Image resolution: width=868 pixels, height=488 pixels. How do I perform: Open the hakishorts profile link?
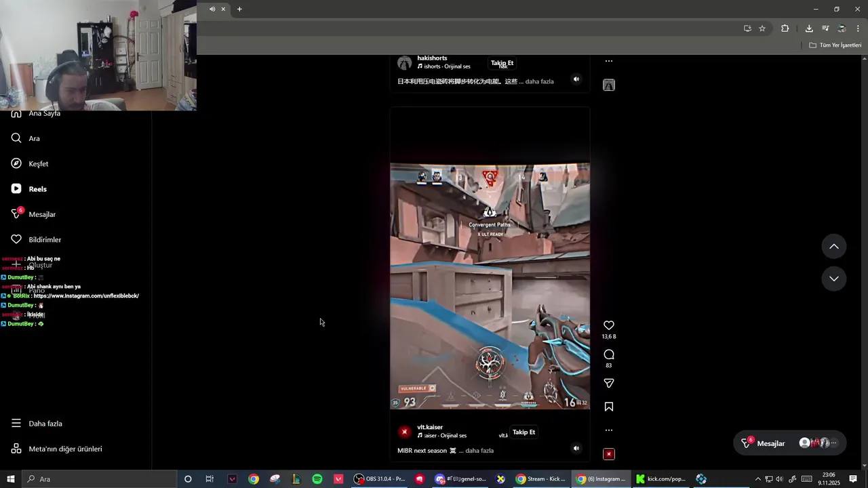pyautogui.click(x=432, y=58)
